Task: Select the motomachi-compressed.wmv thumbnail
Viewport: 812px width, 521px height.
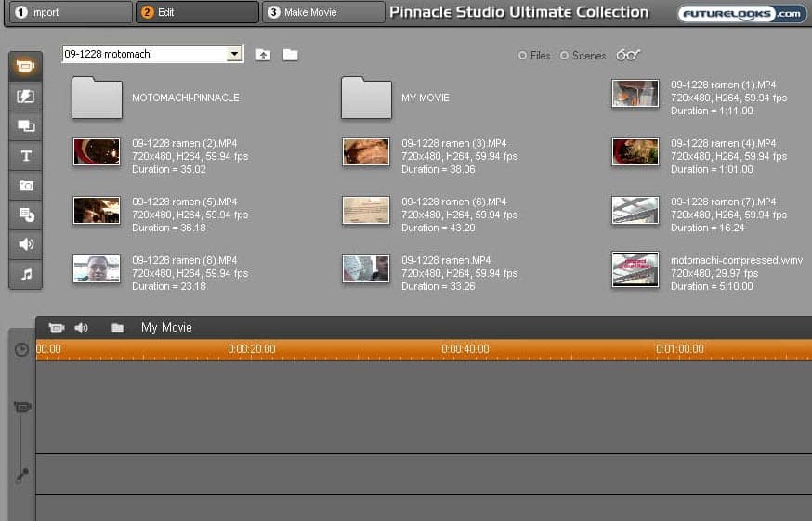Action: coord(635,269)
